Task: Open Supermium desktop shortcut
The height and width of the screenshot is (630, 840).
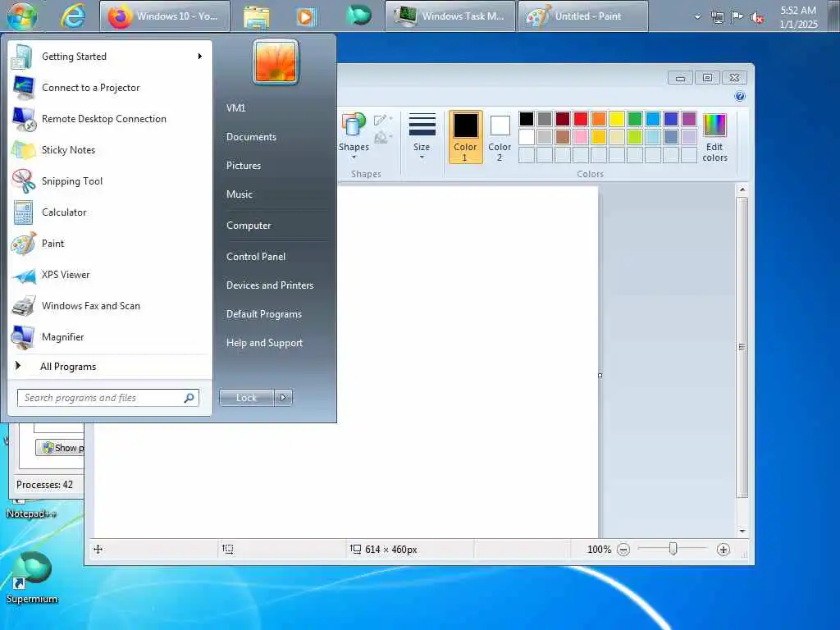Action: pyautogui.click(x=32, y=578)
